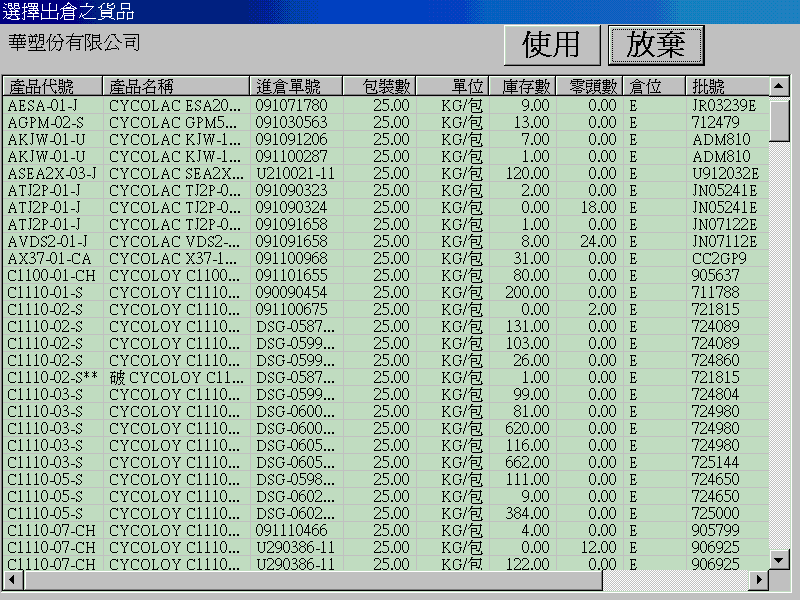Click vertical scrollbar up arrow
The image size is (800, 600).
[x=779, y=86]
